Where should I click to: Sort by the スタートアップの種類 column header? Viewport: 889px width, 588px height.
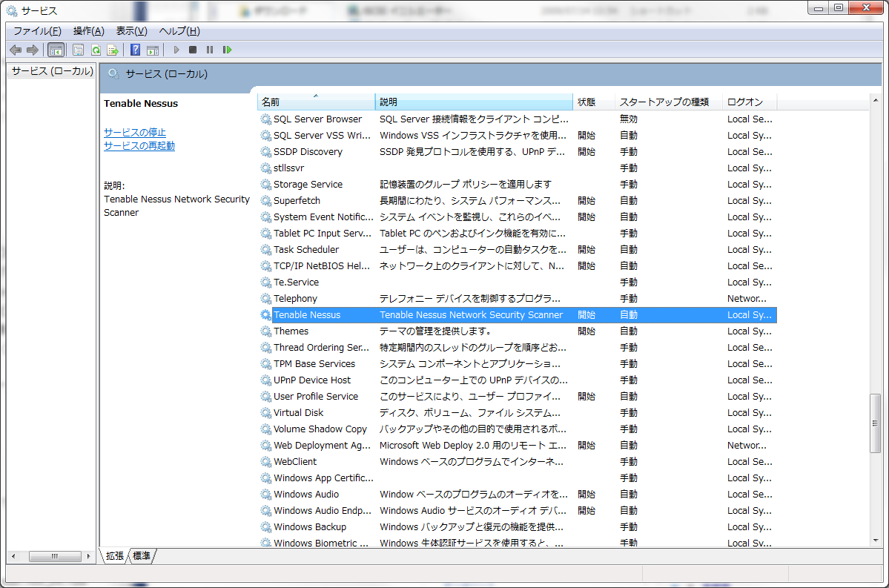click(x=664, y=102)
